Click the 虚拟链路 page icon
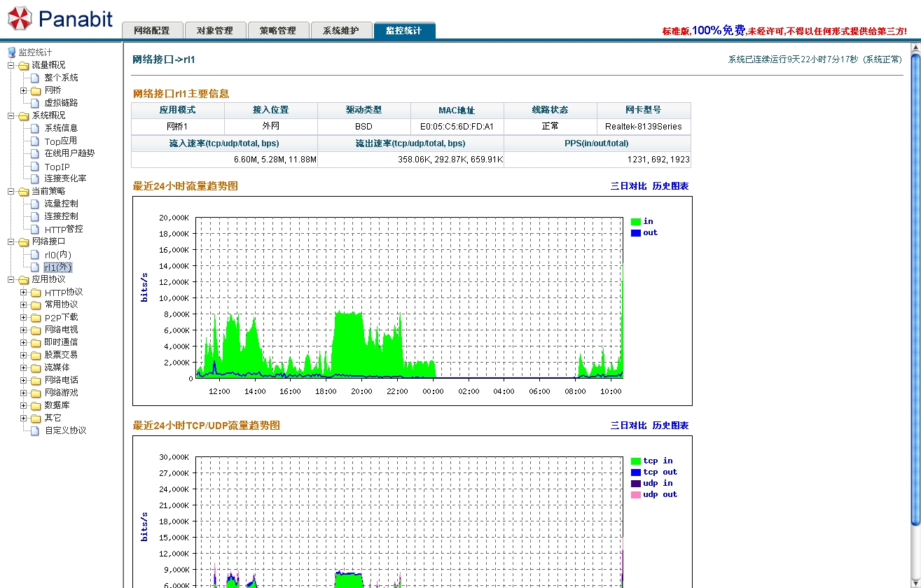921x588 pixels. click(35, 103)
